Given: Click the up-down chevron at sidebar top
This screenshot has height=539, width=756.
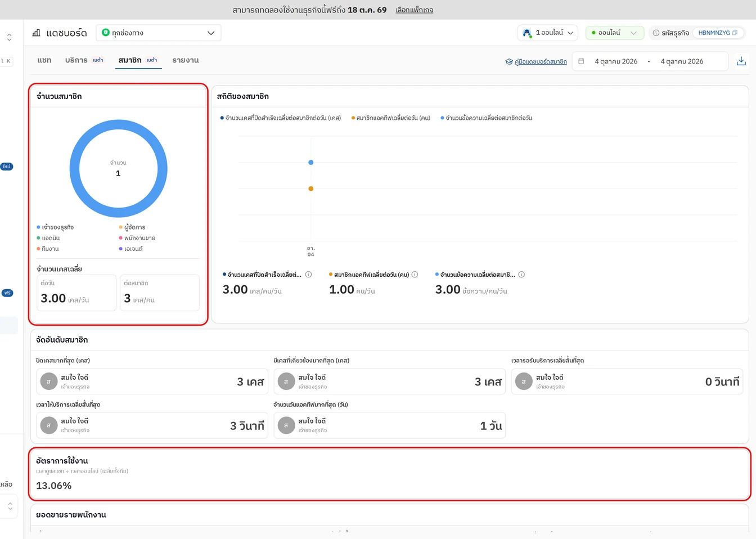Looking at the screenshot, I should coord(9,37).
